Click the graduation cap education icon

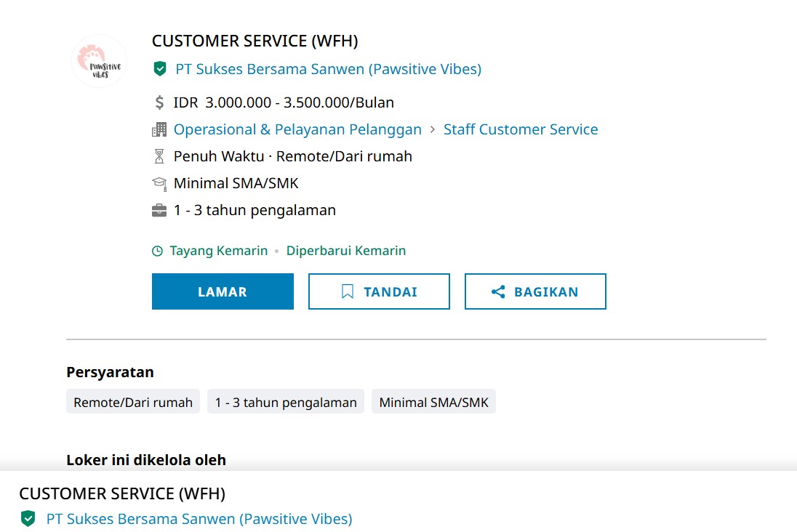159,183
